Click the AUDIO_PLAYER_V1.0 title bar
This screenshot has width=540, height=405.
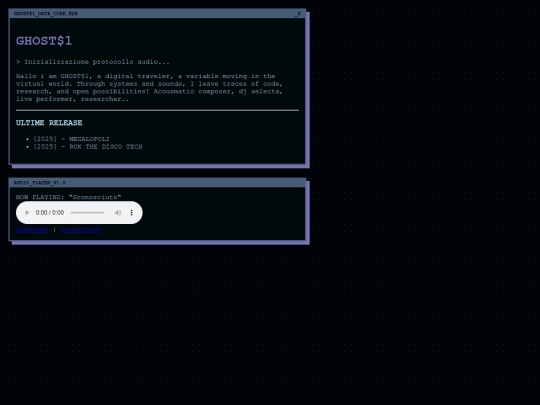tap(157, 183)
